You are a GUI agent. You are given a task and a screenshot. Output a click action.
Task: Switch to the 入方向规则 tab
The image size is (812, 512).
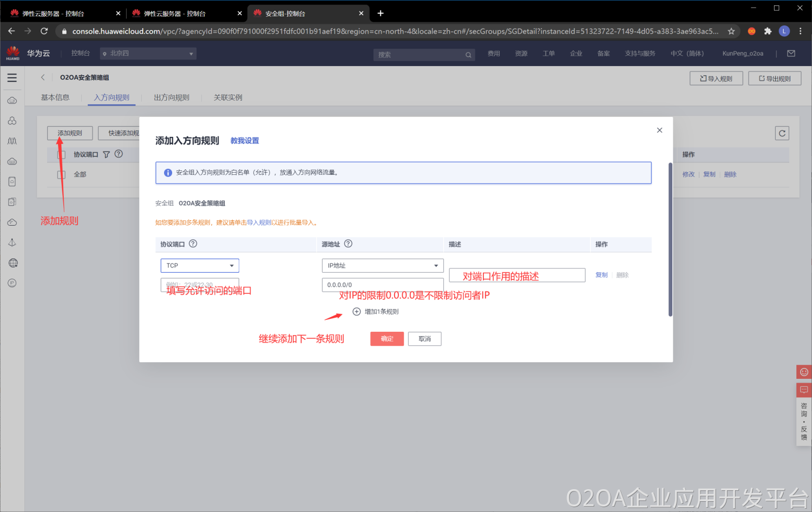[112, 97]
